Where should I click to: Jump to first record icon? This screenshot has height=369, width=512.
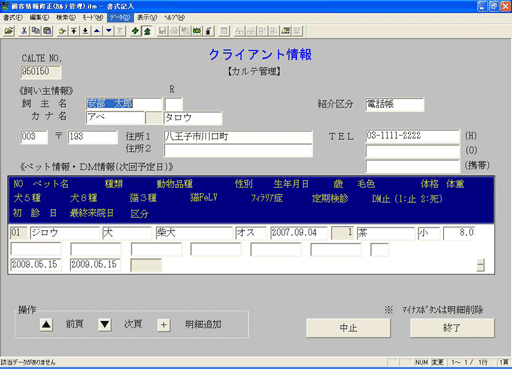(x=74, y=31)
